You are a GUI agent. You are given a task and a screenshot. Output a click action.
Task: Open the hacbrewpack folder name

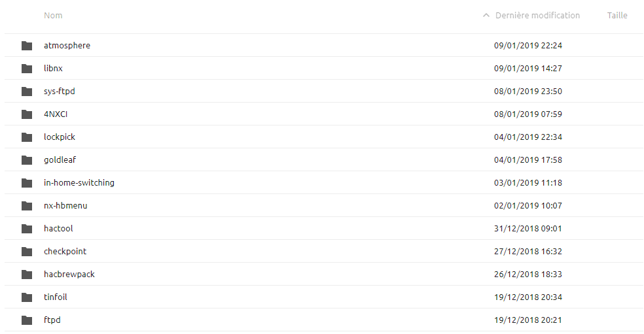click(x=69, y=275)
